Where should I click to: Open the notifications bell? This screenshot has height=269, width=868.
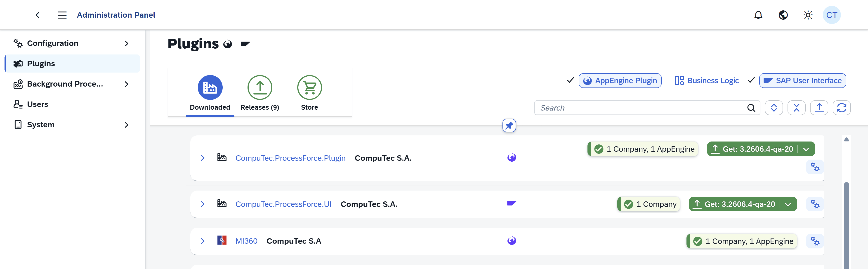click(x=758, y=15)
